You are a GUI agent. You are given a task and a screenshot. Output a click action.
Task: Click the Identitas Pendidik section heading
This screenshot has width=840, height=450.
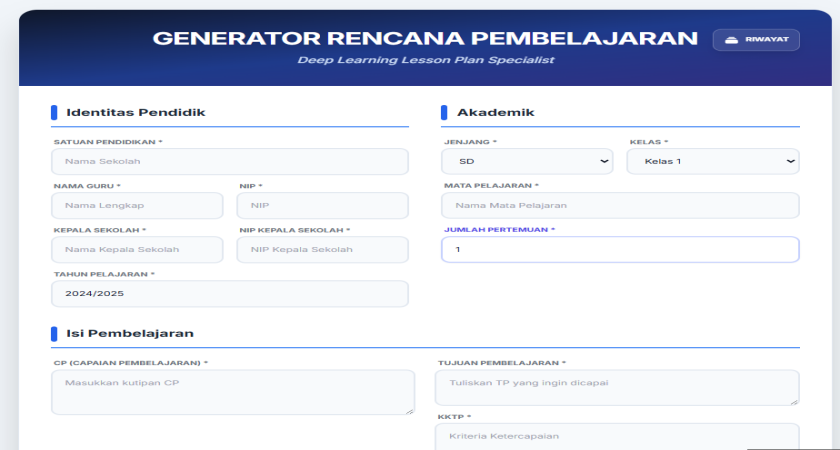(135, 112)
